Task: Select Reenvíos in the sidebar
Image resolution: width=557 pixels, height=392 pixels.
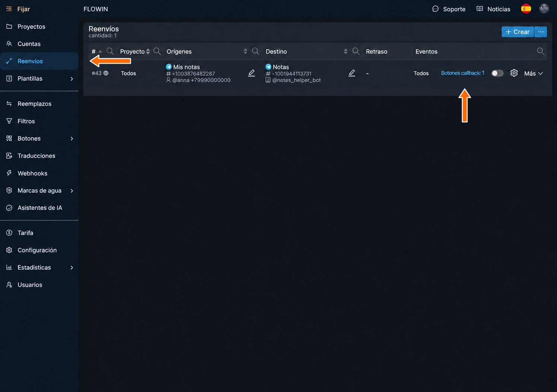Action: pos(39,61)
